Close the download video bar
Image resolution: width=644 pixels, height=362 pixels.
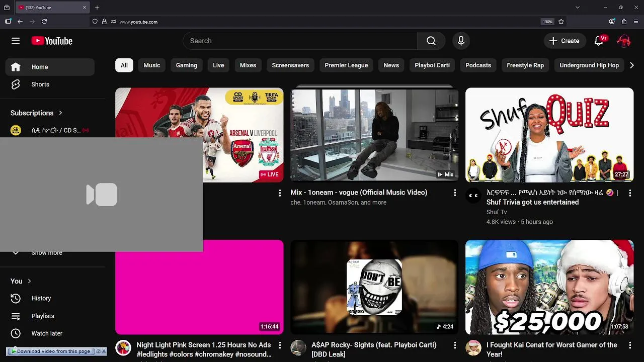click(104, 351)
